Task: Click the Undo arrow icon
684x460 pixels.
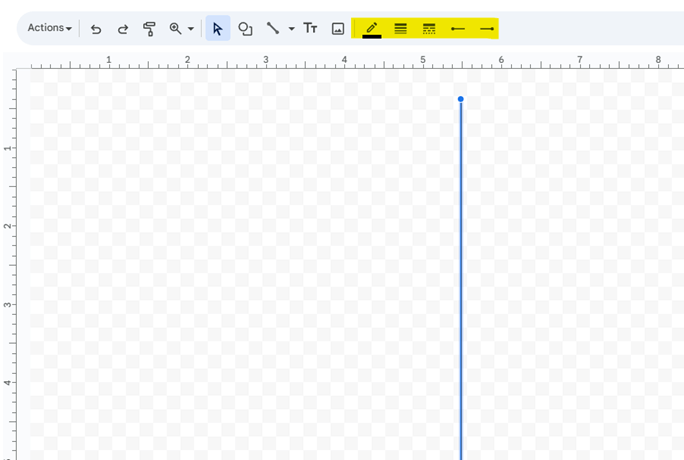Action: pos(96,29)
